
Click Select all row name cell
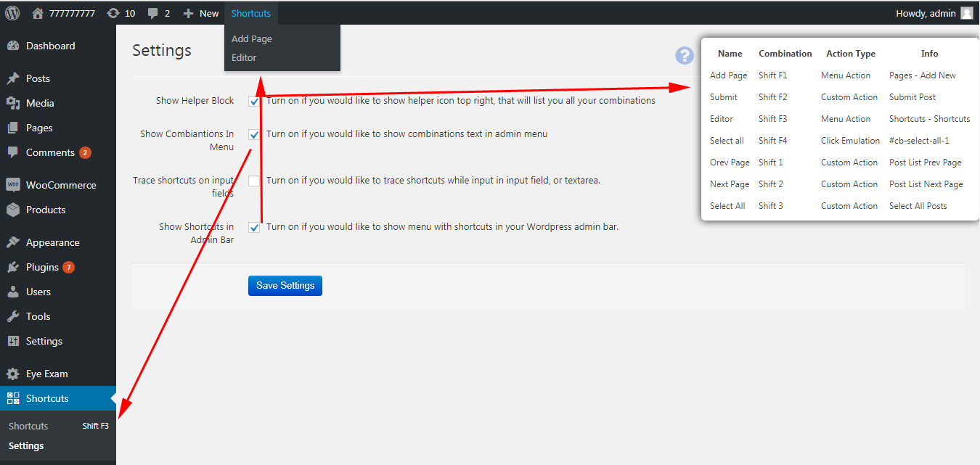point(727,141)
